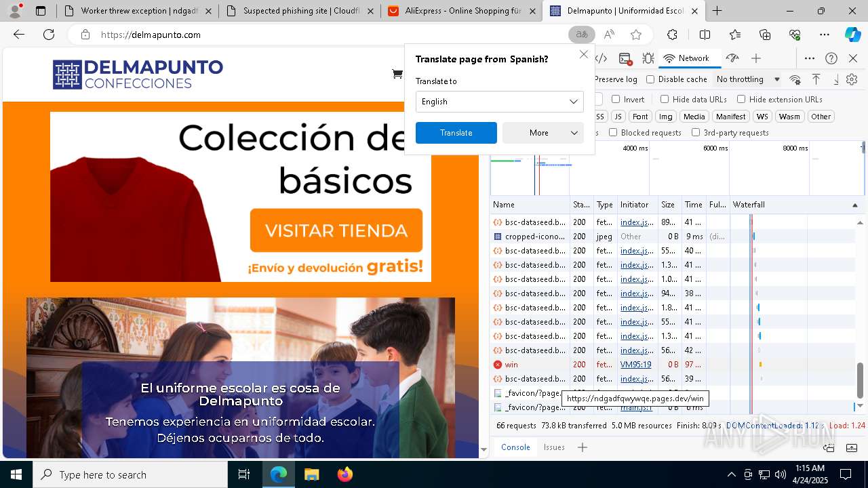Open Copilot sidebar icon
The image size is (868, 488).
point(852,35)
